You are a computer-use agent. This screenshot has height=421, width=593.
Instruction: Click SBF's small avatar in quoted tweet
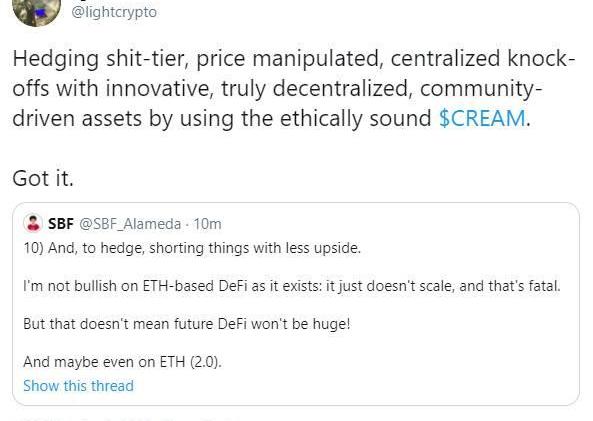(33, 223)
